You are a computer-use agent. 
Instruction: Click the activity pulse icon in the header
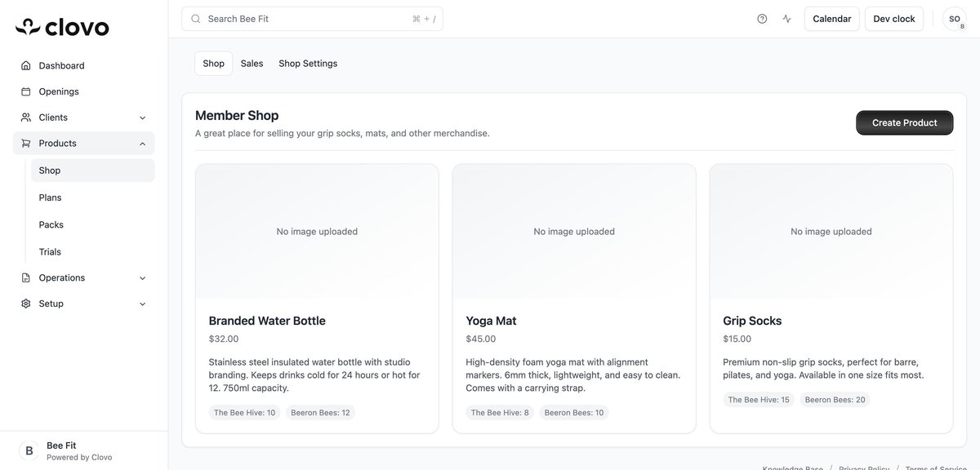785,17
